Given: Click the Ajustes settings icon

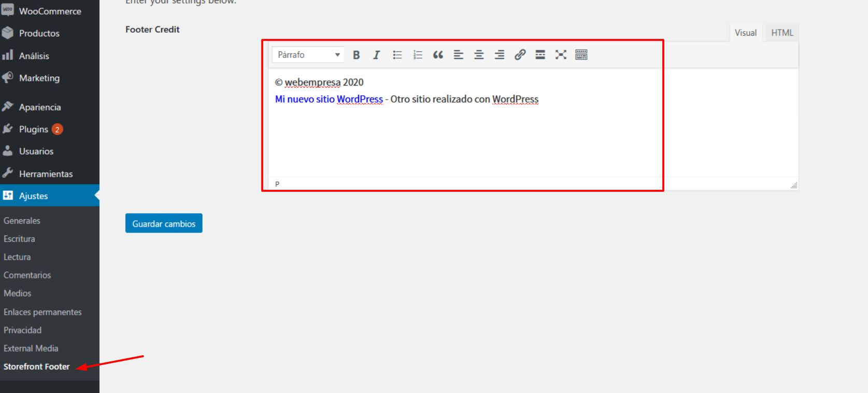Looking at the screenshot, I should 8,195.
